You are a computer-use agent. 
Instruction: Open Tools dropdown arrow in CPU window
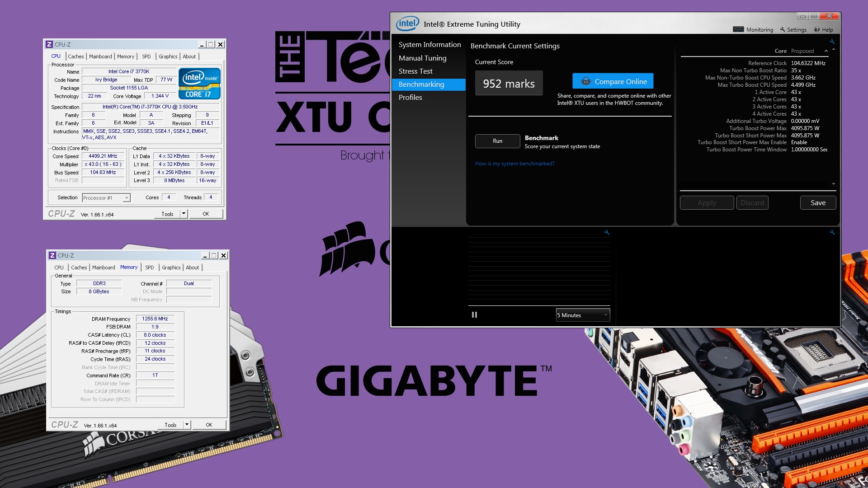click(184, 214)
